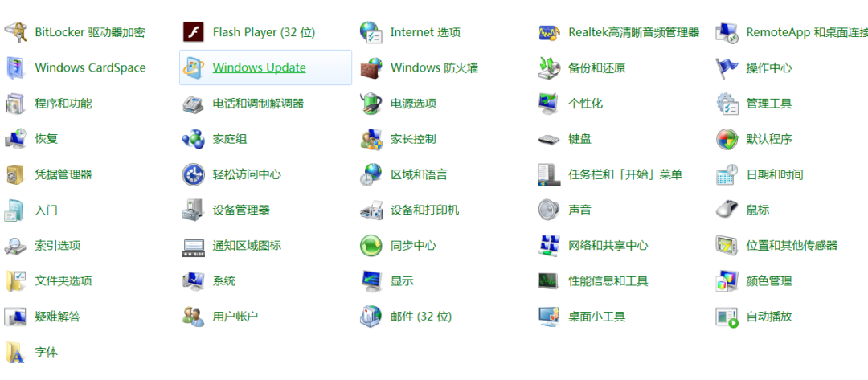This screenshot has width=868, height=380.
Task: Click the 程序和功能 link text
Action: [63, 104]
